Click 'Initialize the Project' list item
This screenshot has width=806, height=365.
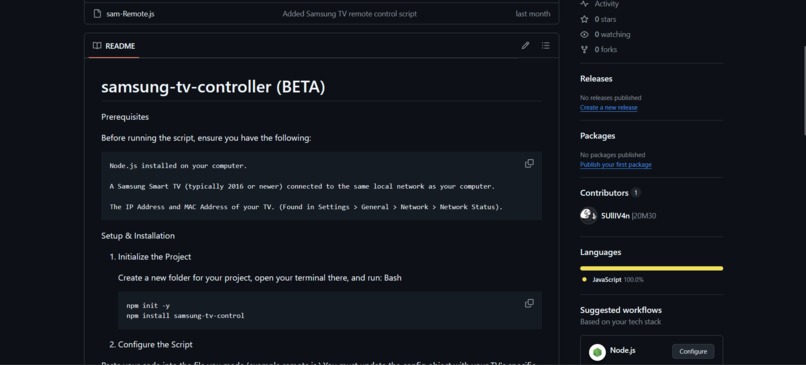154,257
